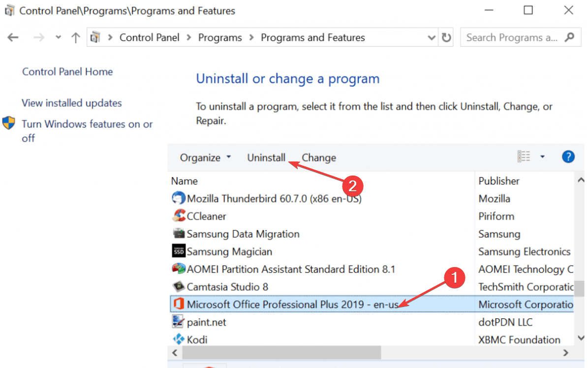Select Microsoft Office Professional Plus 2019 entry

292,304
